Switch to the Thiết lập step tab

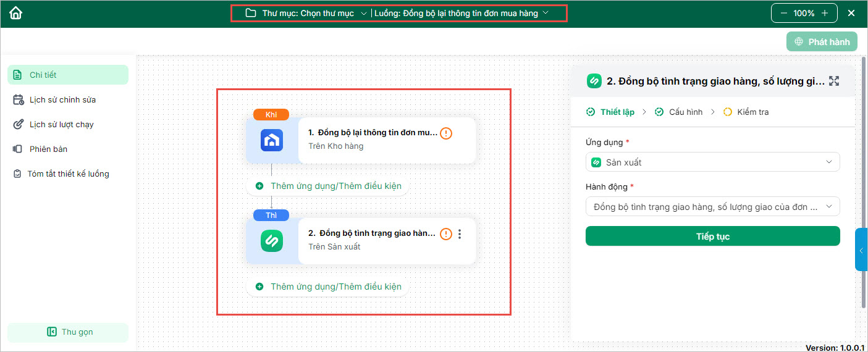(610, 112)
